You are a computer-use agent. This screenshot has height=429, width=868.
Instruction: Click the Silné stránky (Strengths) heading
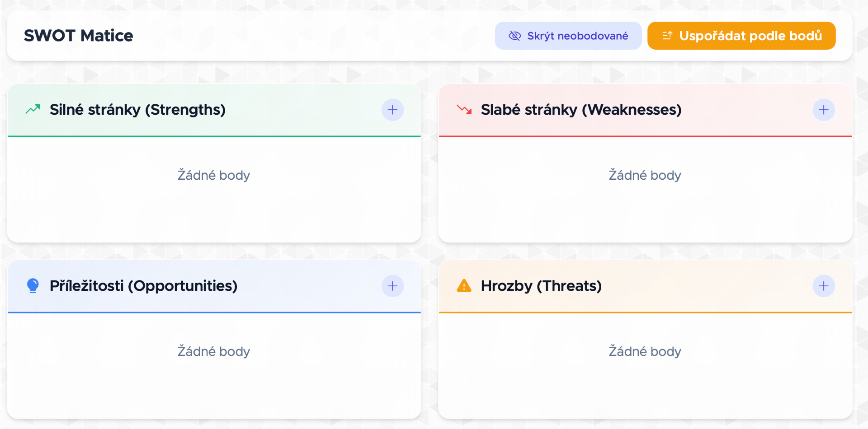[x=137, y=110]
